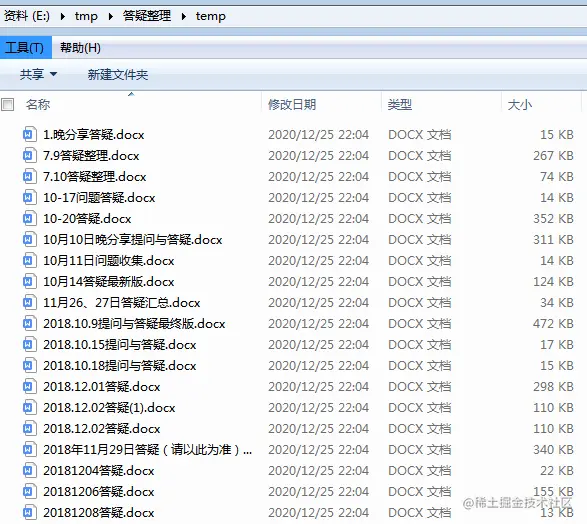
Task: Select file name 7.10答疑整理.docx
Action: [x=94, y=177]
